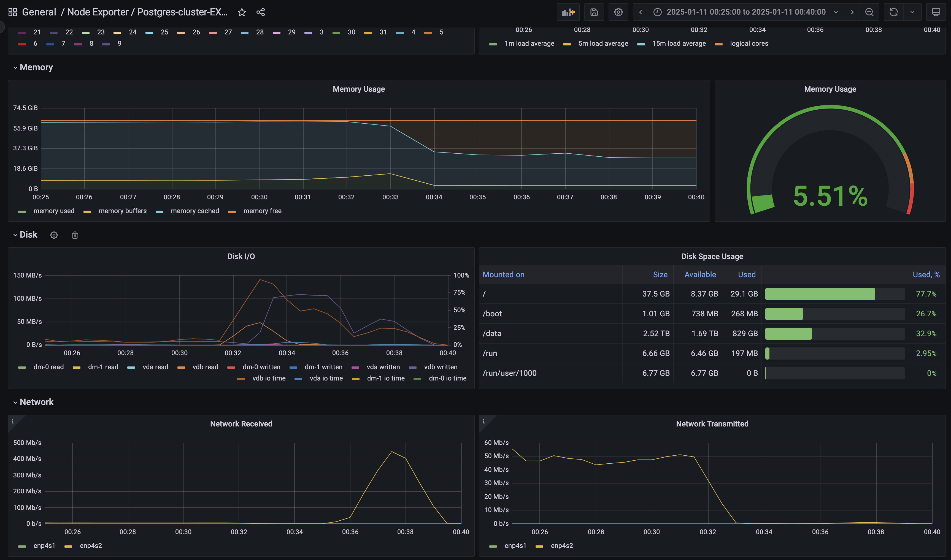Collapse the Disk row
Image resolution: width=951 pixels, height=560 pixels.
25,235
